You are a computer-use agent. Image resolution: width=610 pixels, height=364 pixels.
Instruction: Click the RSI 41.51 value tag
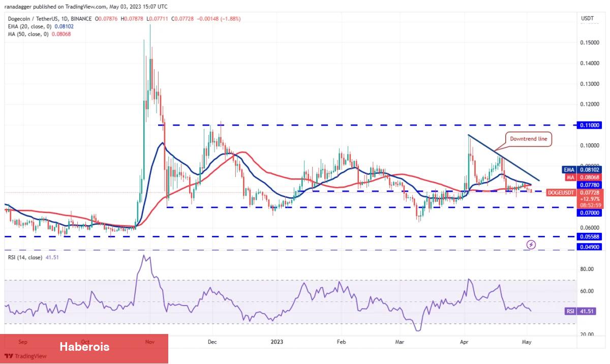point(581,311)
